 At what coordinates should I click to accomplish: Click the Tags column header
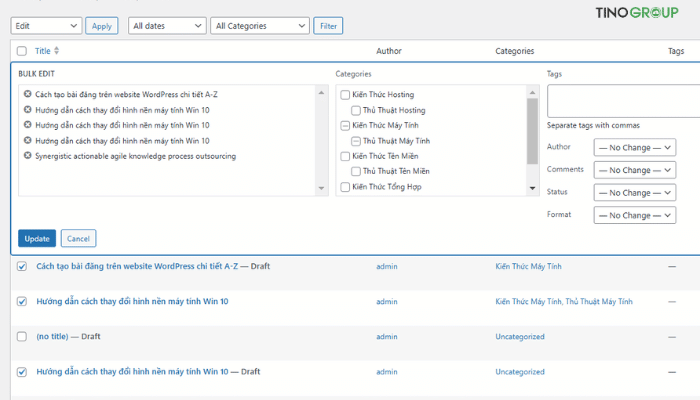[676, 51]
